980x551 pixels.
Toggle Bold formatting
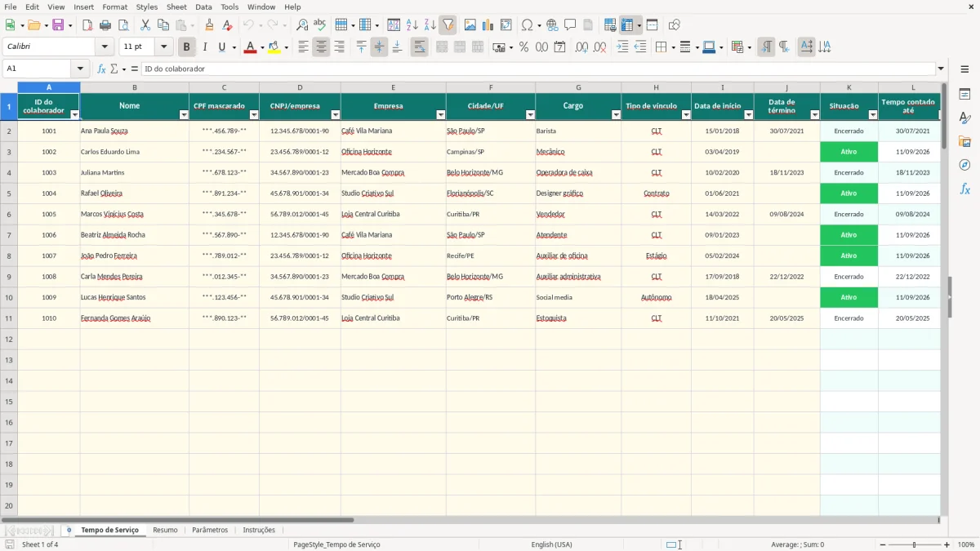coord(187,47)
